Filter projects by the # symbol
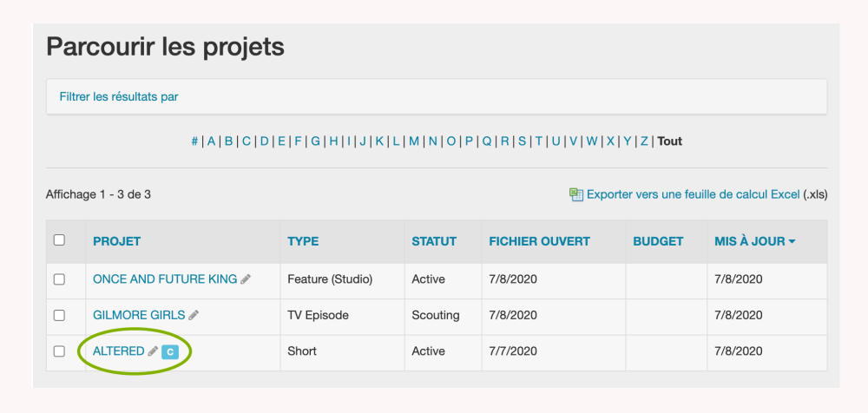Image resolution: width=868 pixels, height=413 pixels. (194, 141)
